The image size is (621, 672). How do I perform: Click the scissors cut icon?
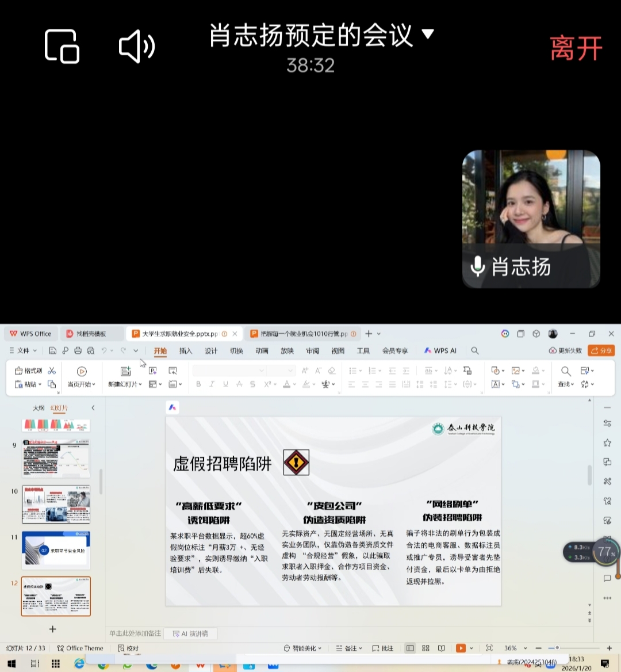52,371
